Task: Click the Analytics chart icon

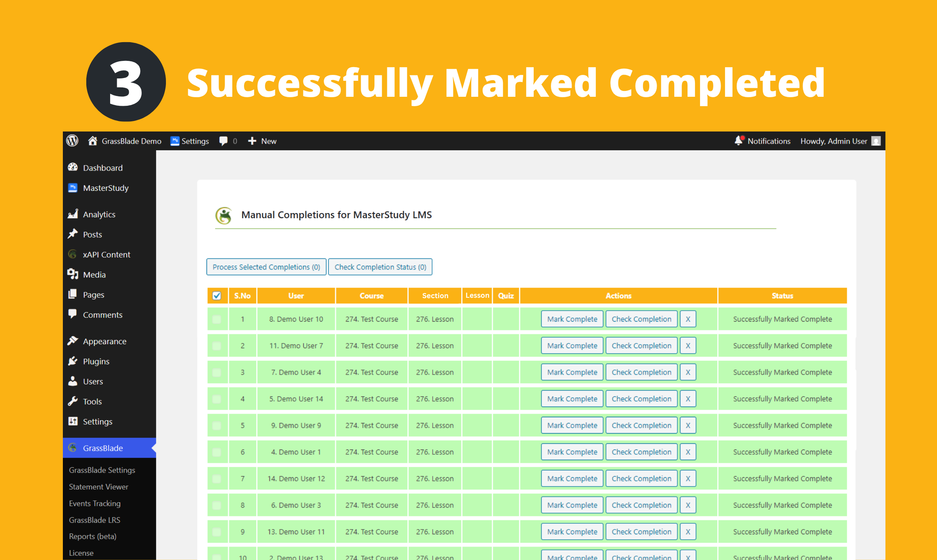Action: click(x=73, y=214)
